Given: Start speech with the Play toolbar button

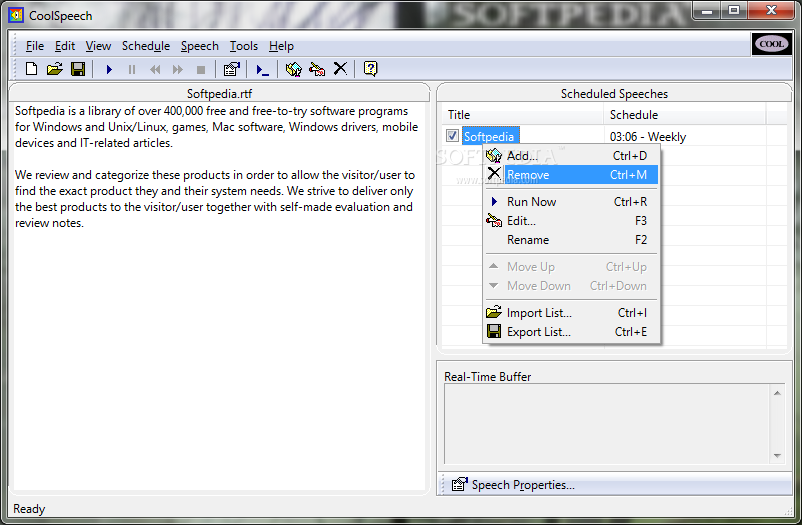Looking at the screenshot, I should pyautogui.click(x=109, y=69).
